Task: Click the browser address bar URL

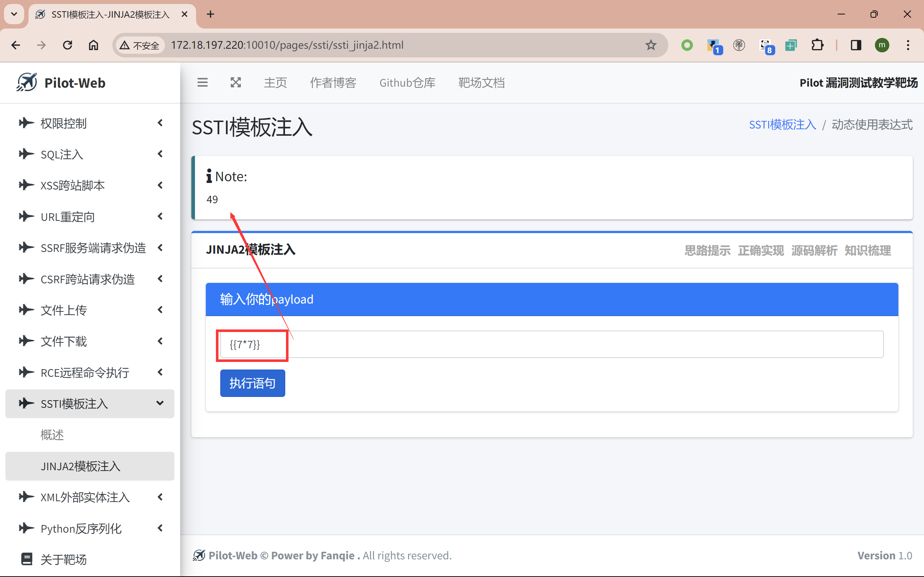Action: 287,45
